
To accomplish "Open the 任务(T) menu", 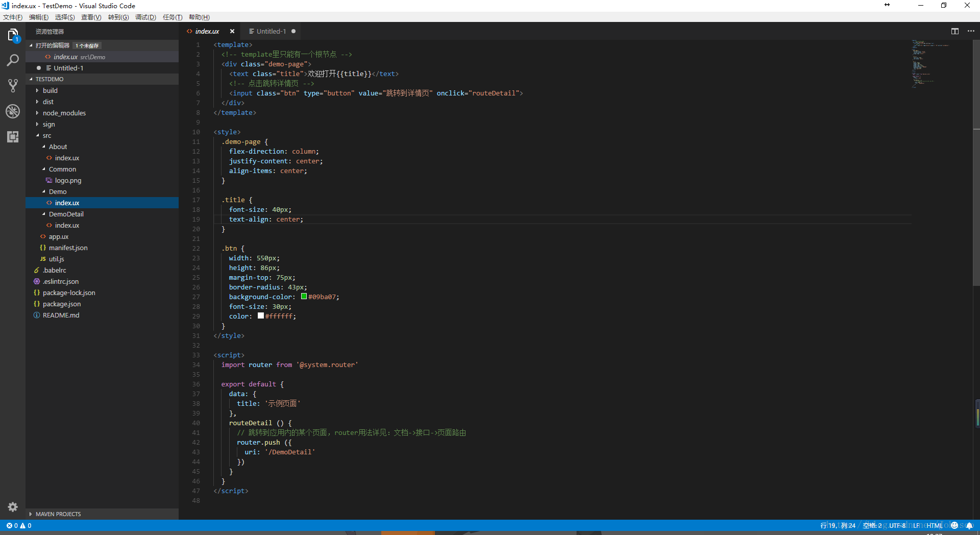I will coord(173,17).
